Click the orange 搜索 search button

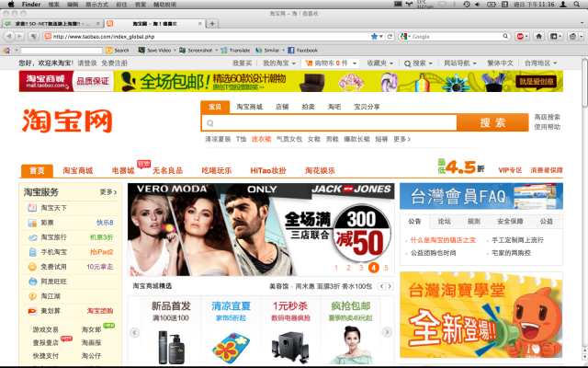492,122
